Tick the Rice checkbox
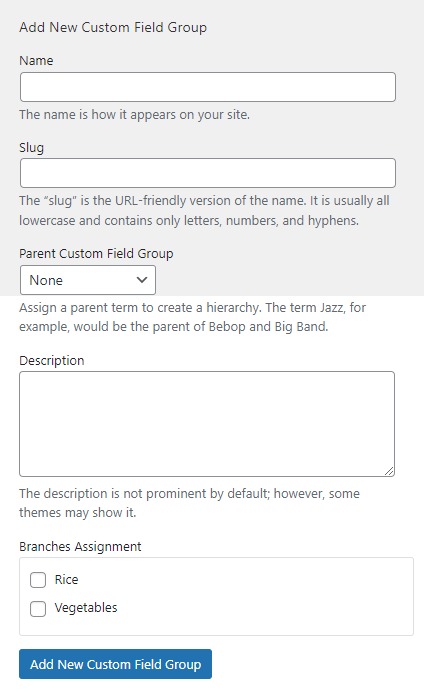This screenshot has height=694, width=424. coord(38,580)
